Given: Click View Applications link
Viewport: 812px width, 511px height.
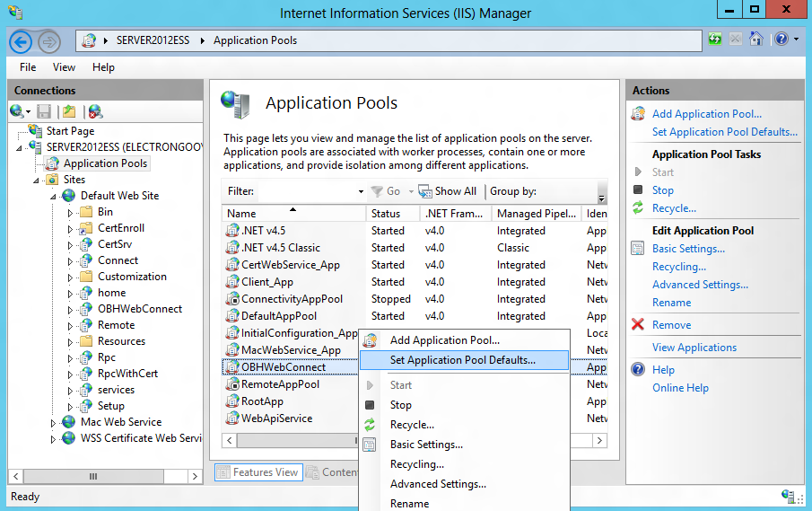Looking at the screenshot, I should pyautogui.click(x=694, y=348).
